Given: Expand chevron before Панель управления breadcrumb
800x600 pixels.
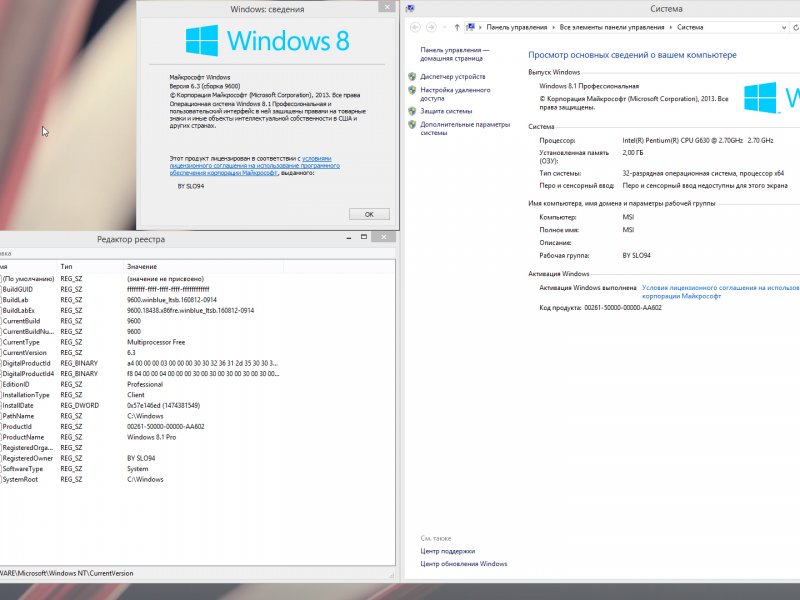Looking at the screenshot, I should [x=480, y=28].
